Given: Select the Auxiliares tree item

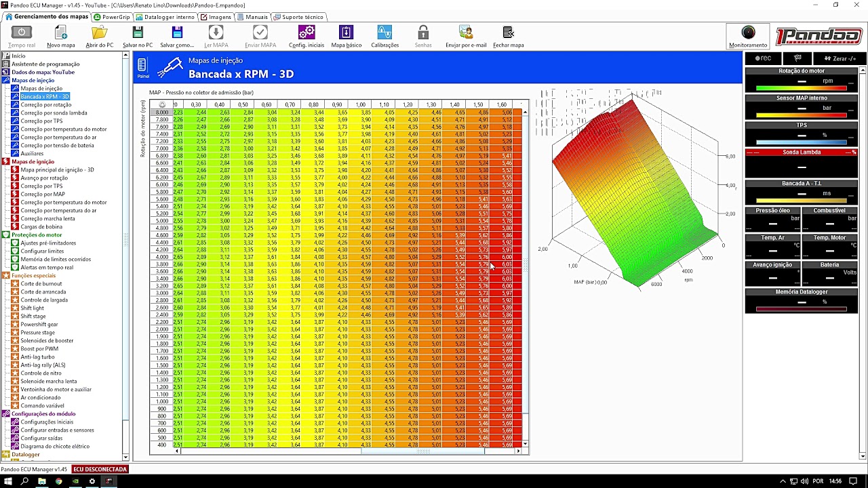Looking at the screenshot, I should click(x=32, y=153).
